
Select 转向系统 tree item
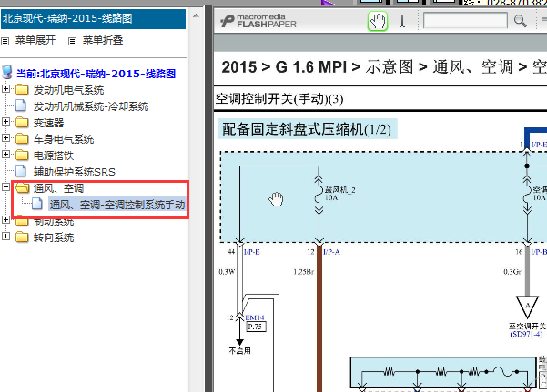[54, 238]
